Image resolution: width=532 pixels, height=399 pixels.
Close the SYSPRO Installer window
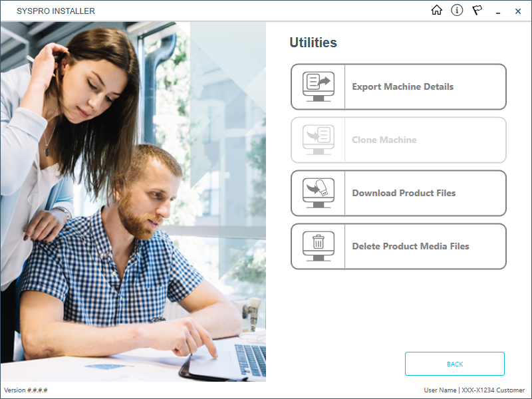(518, 11)
